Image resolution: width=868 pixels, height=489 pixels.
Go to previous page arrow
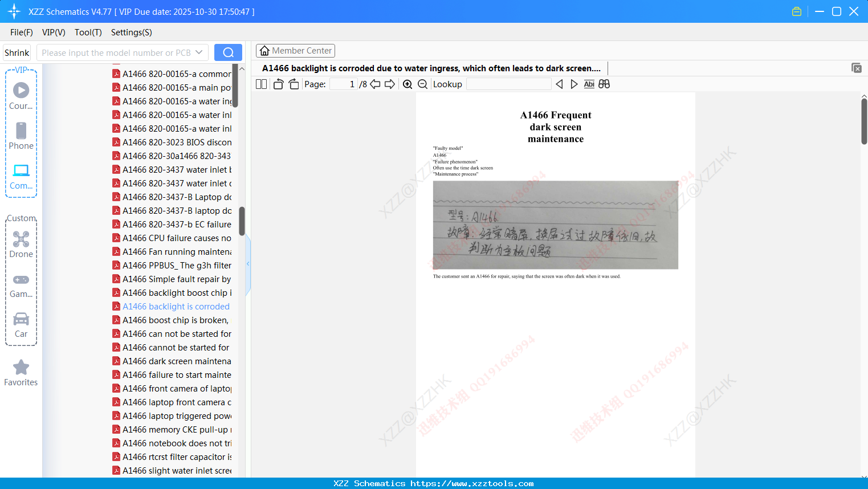[x=375, y=84]
